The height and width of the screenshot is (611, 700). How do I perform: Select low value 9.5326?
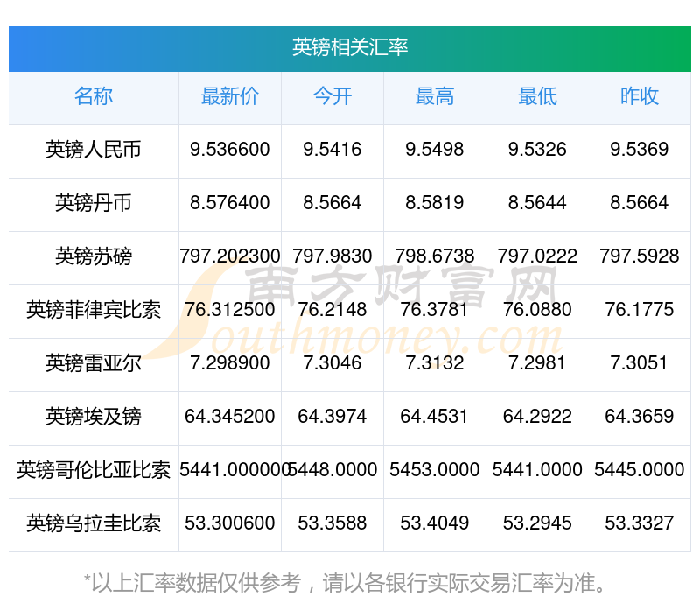point(537,149)
